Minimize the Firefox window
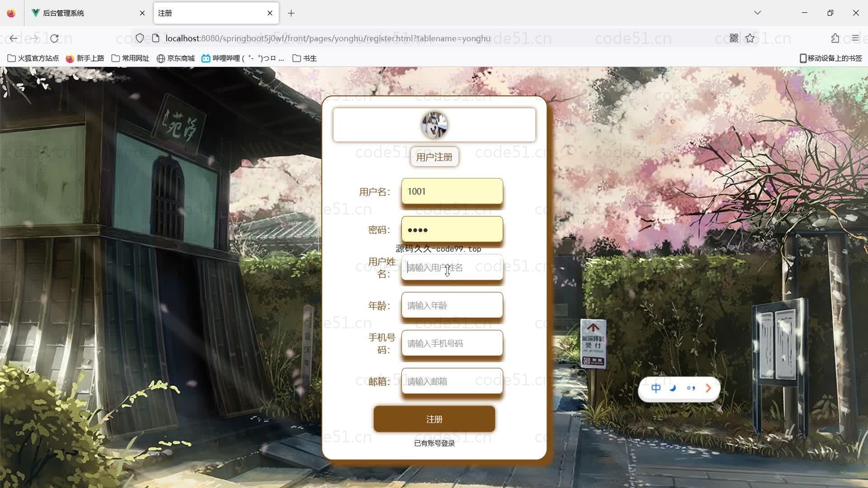 (805, 13)
